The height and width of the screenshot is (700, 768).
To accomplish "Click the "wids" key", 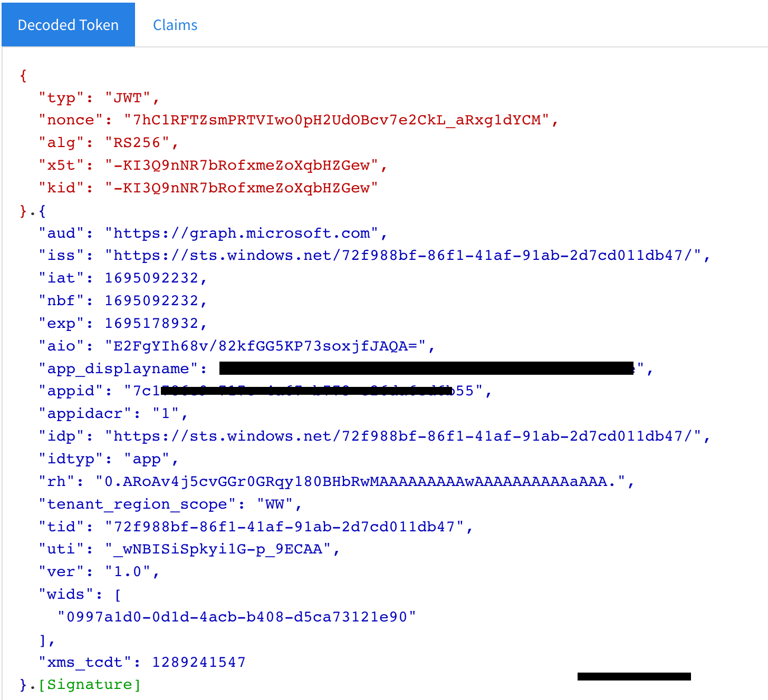I will click(x=66, y=595).
